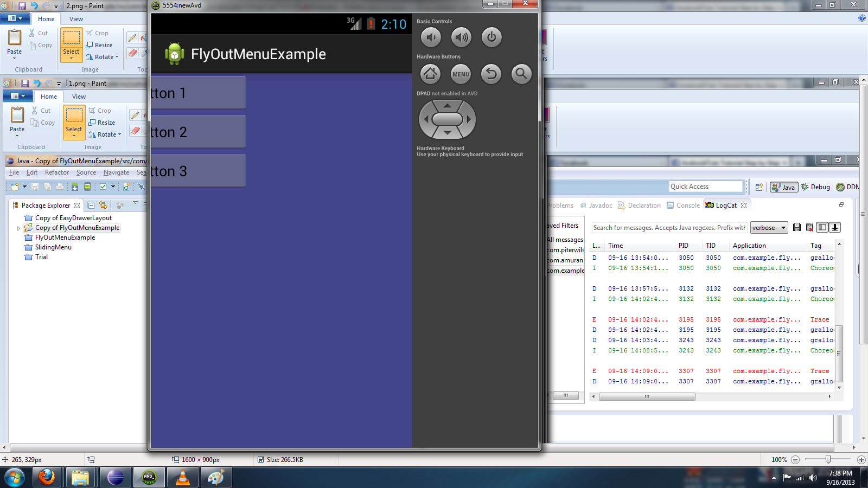Open Eclipse Navigate menu
The height and width of the screenshot is (488, 868).
(116, 172)
